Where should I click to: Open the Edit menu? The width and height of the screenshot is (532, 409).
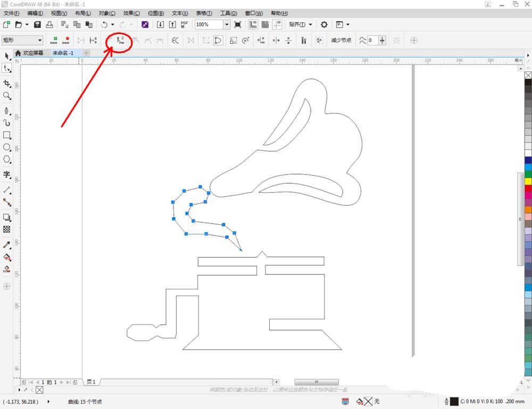pos(35,13)
